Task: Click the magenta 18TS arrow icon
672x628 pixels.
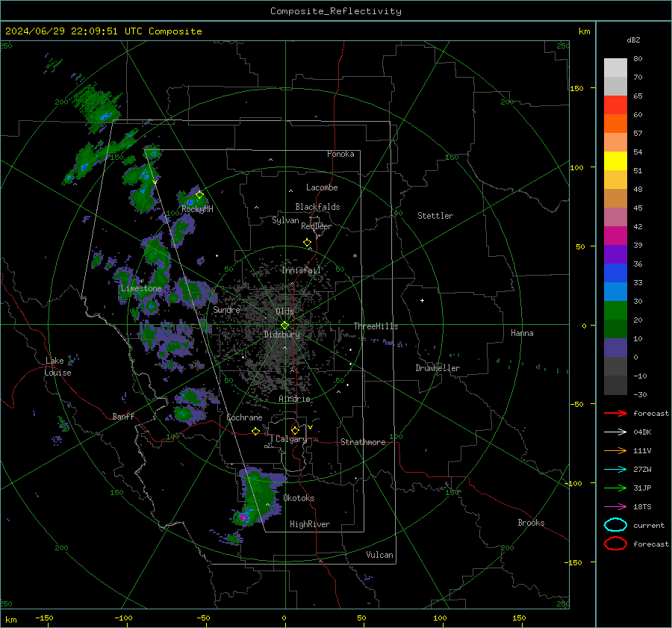Action: coord(615,507)
